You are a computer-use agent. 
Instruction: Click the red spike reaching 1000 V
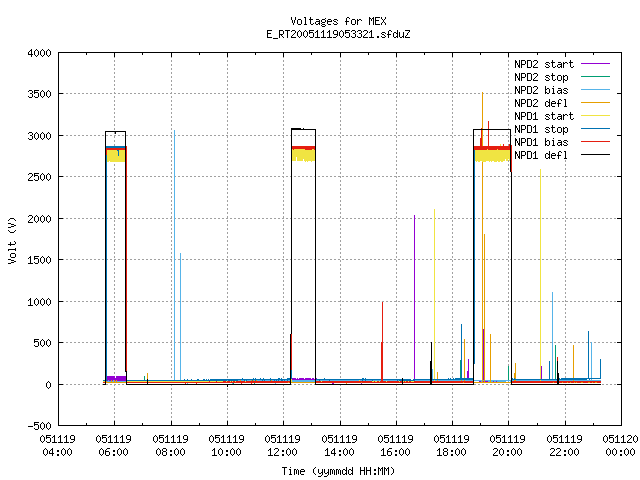pos(382,341)
